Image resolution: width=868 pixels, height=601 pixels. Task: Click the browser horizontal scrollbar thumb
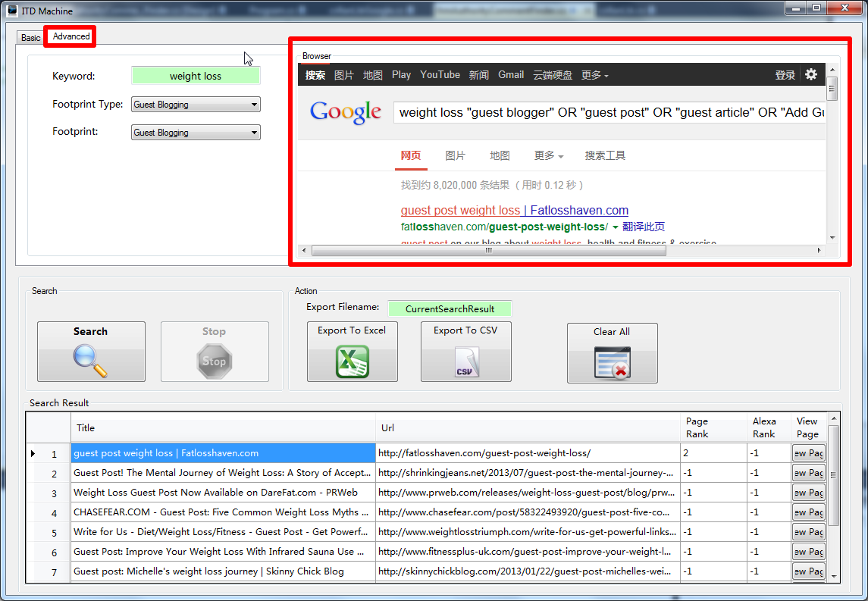tap(489, 250)
